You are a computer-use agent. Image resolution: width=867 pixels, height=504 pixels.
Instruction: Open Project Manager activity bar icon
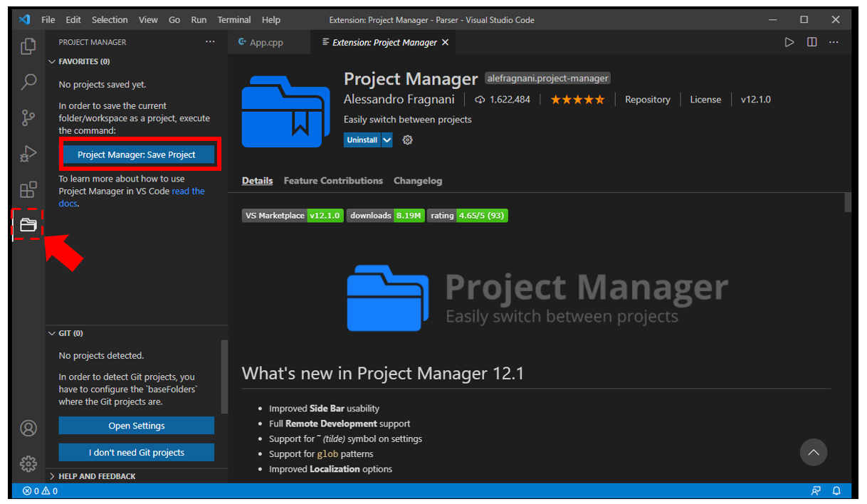click(28, 225)
